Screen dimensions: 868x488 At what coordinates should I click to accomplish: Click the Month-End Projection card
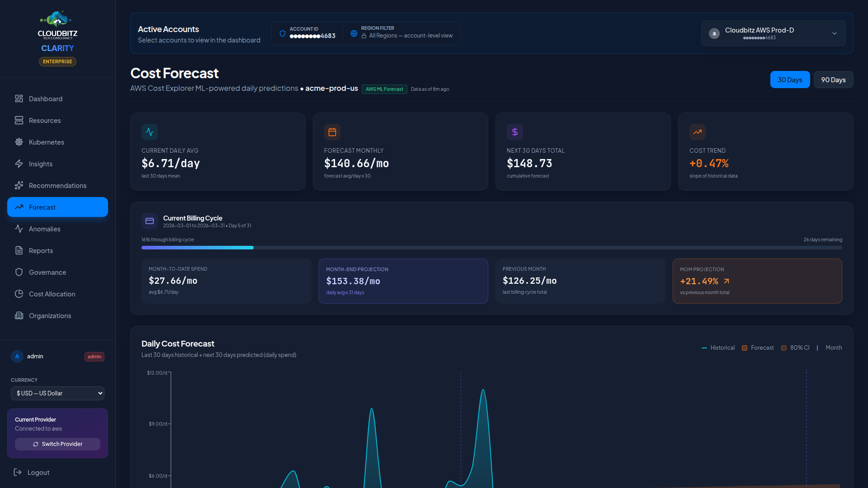pos(403,281)
